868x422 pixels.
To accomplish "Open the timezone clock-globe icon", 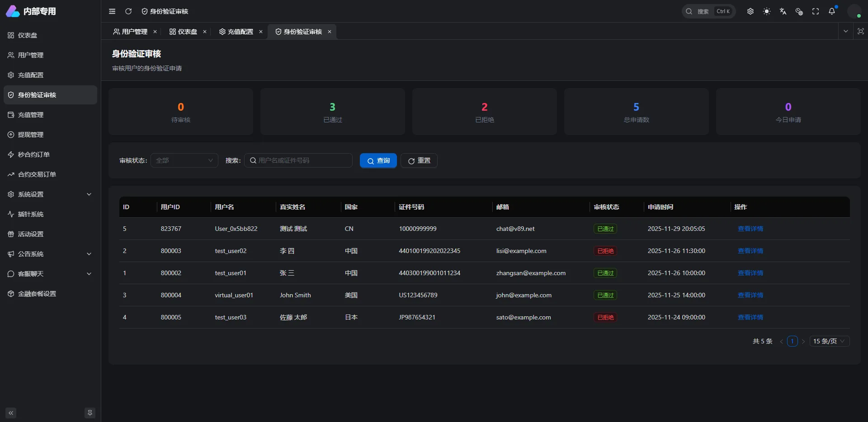I will point(799,11).
